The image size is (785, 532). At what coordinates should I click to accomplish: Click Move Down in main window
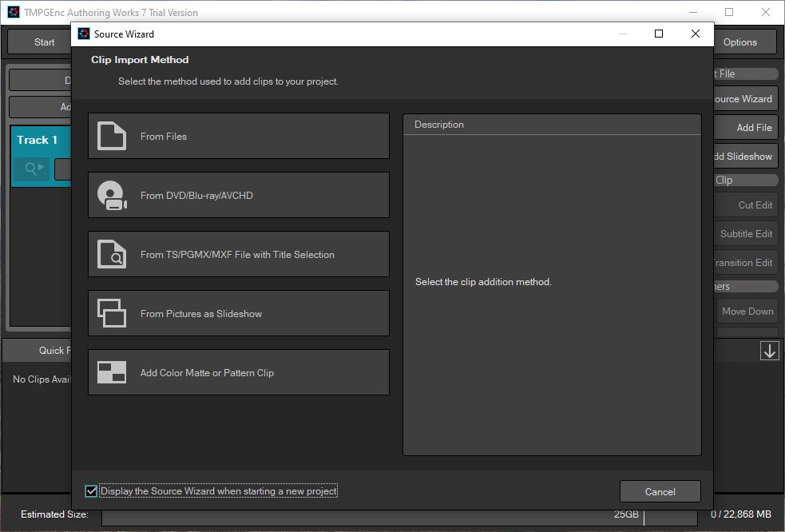point(747,311)
